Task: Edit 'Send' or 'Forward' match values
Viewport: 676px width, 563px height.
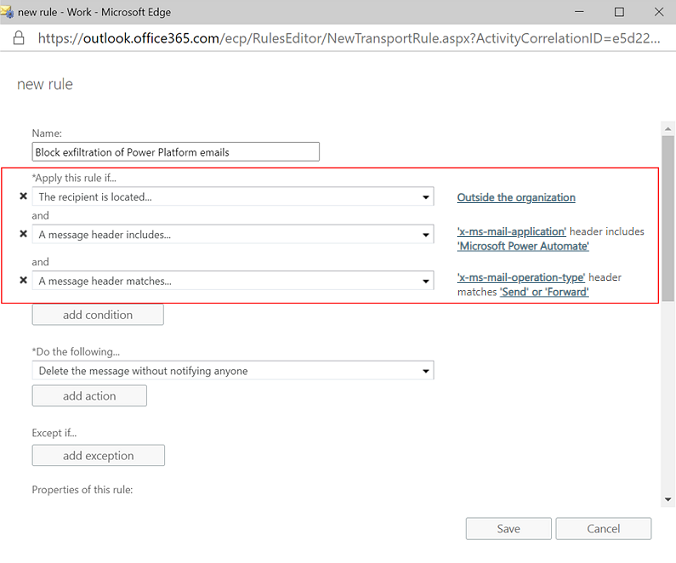Action: coord(544,292)
